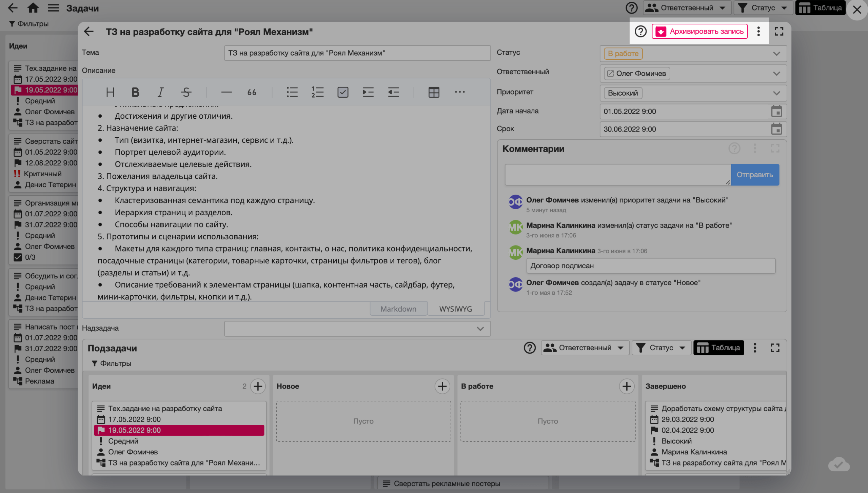This screenshot has height=493, width=868.
Task: Insert a table in the description
Action: 434,92
